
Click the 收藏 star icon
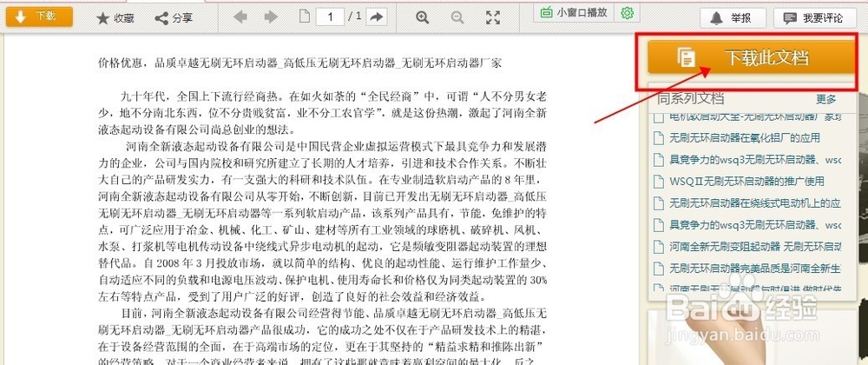[x=102, y=18]
